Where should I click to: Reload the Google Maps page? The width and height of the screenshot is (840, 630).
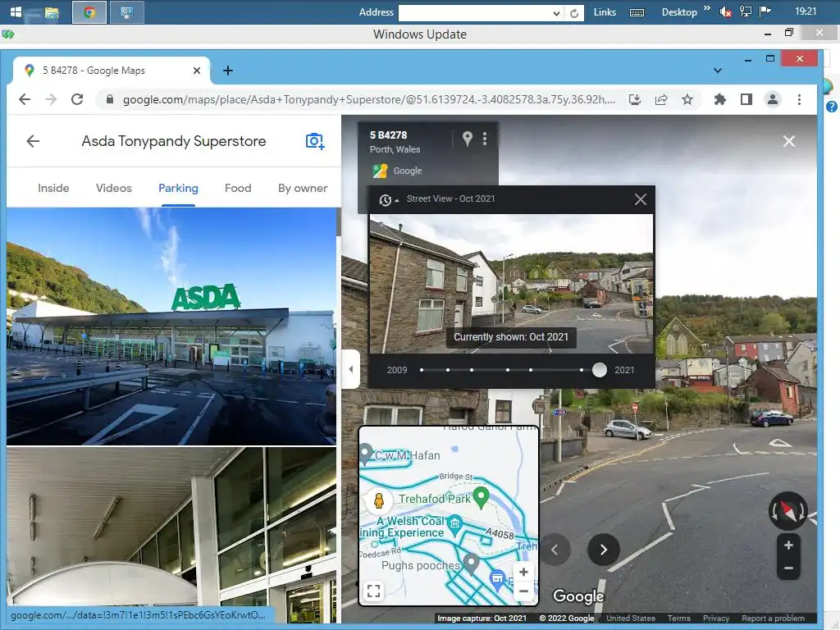point(77,99)
